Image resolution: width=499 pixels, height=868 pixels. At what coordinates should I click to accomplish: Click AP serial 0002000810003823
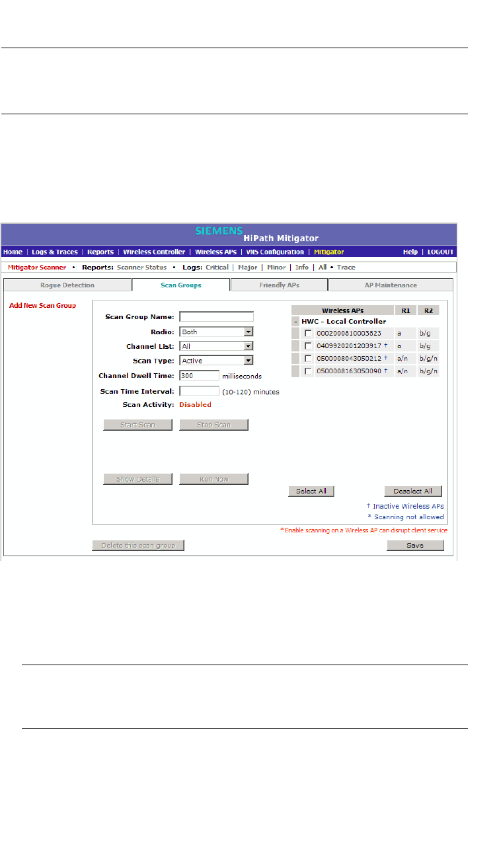click(349, 334)
